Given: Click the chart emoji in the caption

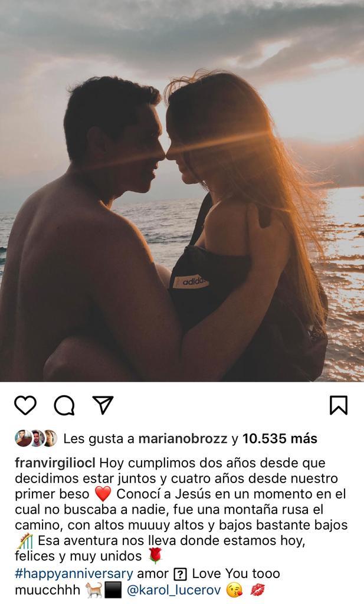Looking at the screenshot, I should (24, 539).
